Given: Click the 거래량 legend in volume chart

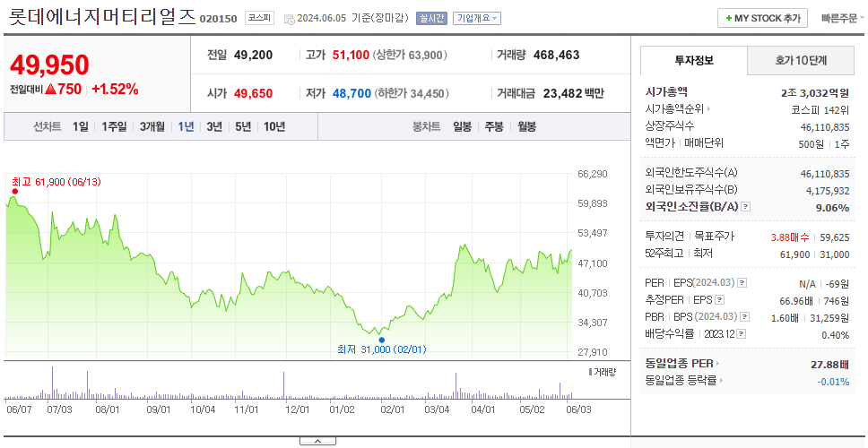Looking at the screenshot, I should coord(603,372).
